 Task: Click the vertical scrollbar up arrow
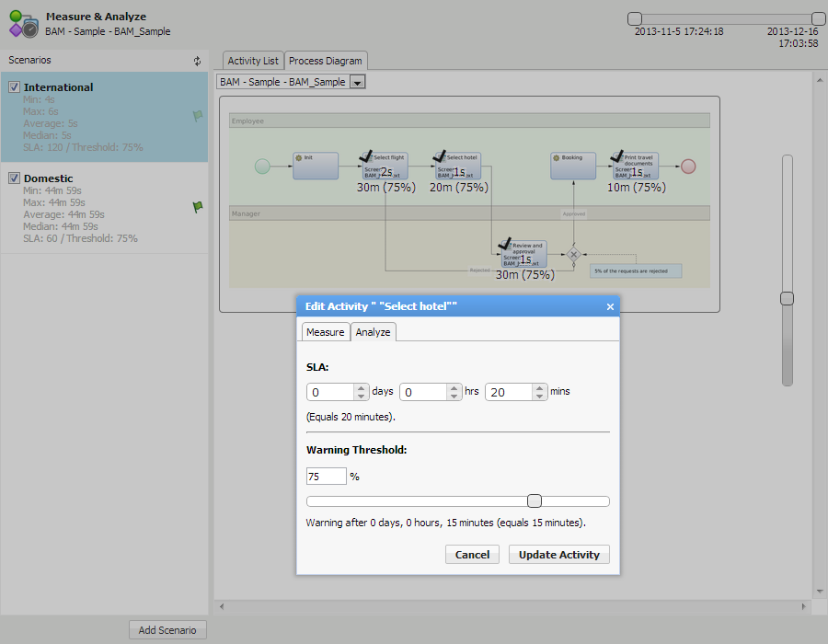coord(820,80)
